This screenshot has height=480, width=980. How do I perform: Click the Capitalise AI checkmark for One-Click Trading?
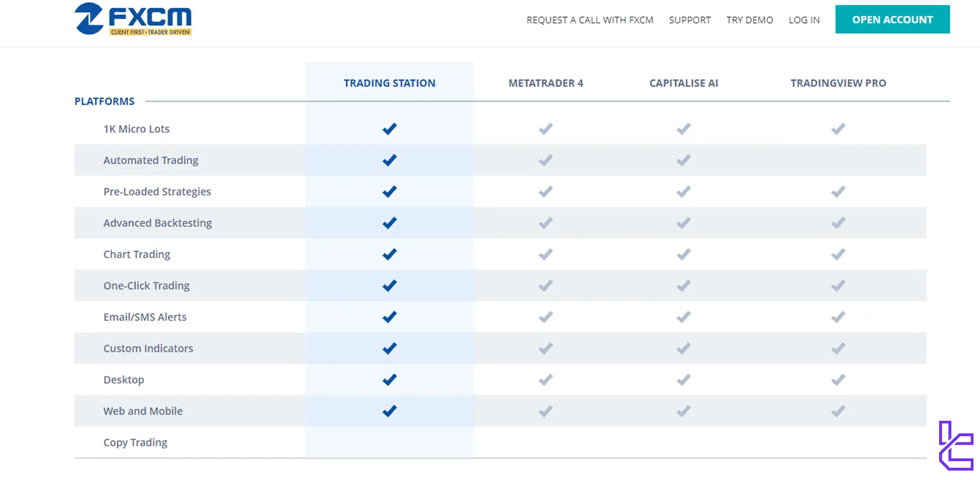coord(683,286)
